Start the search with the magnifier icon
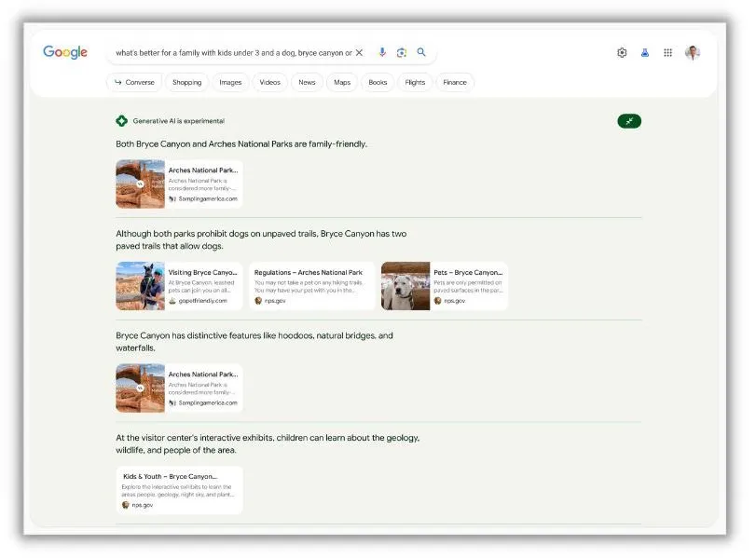The image size is (756, 558). click(x=421, y=52)
